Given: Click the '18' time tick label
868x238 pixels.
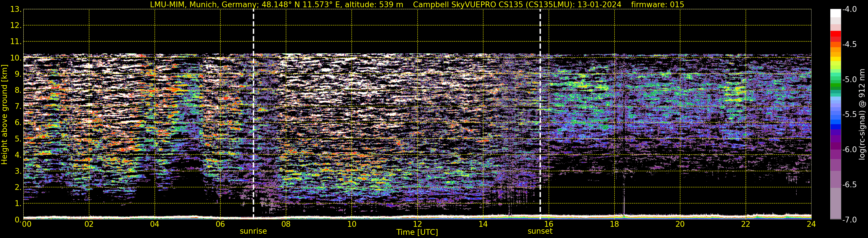Looking at the screenshot, I should tap(615, 224).
